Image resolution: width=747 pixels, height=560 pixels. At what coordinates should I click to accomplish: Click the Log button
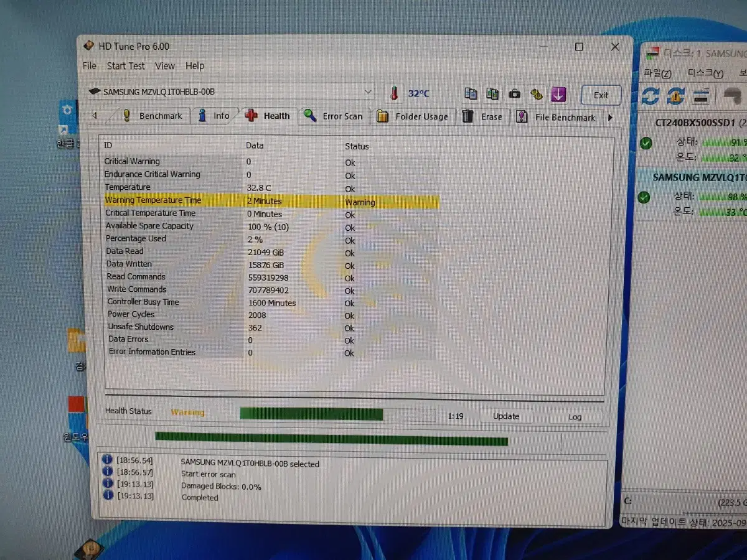[575, 417]
